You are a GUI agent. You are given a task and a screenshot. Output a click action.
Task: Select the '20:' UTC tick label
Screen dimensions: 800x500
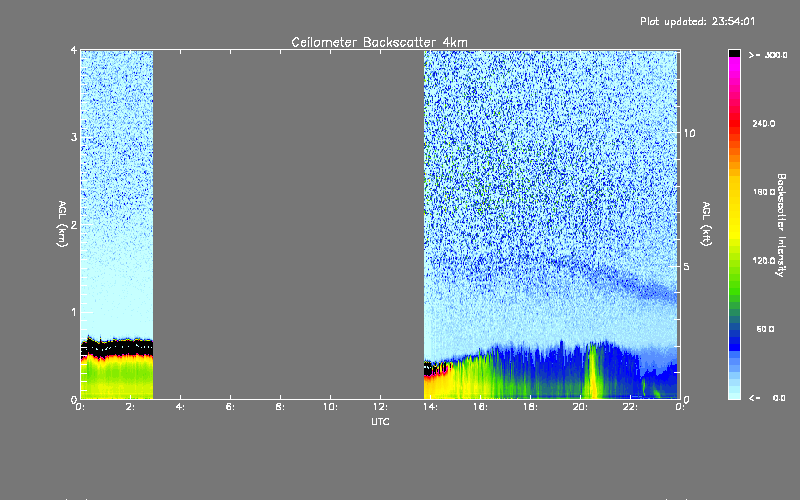click(581, 407)
